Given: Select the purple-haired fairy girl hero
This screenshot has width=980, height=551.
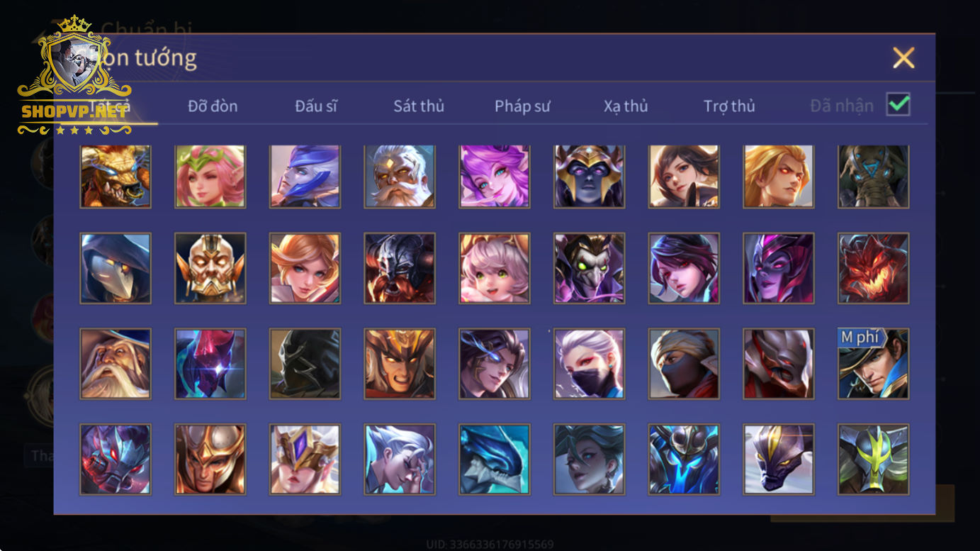Looking at the screenshot, I should (x=495, y=177).
